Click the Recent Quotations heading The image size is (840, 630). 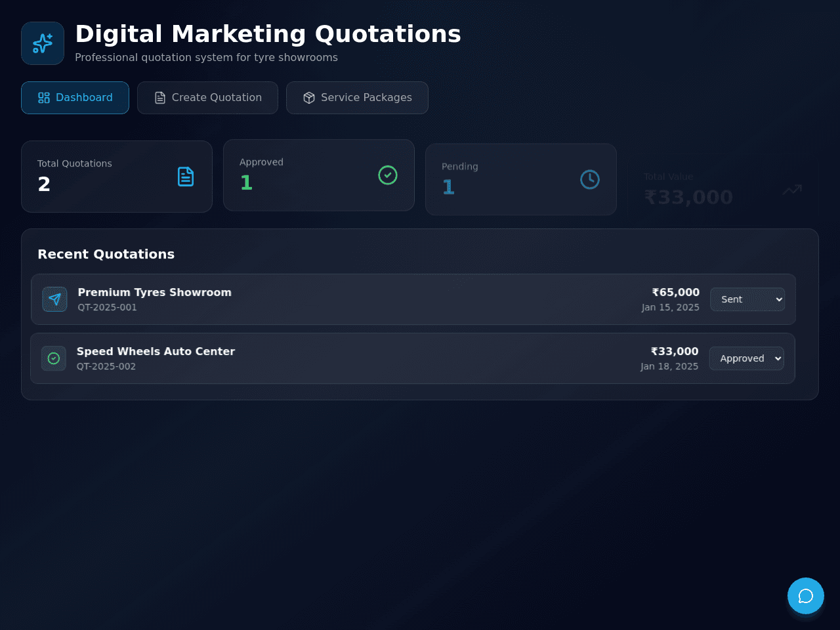pos(106,254)
